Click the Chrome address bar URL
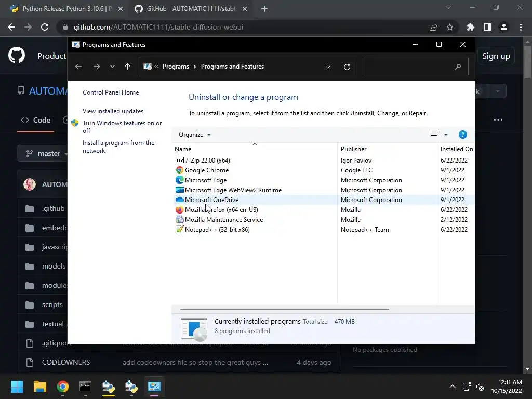This screenshot has width=532, height=399. (158, 27)
